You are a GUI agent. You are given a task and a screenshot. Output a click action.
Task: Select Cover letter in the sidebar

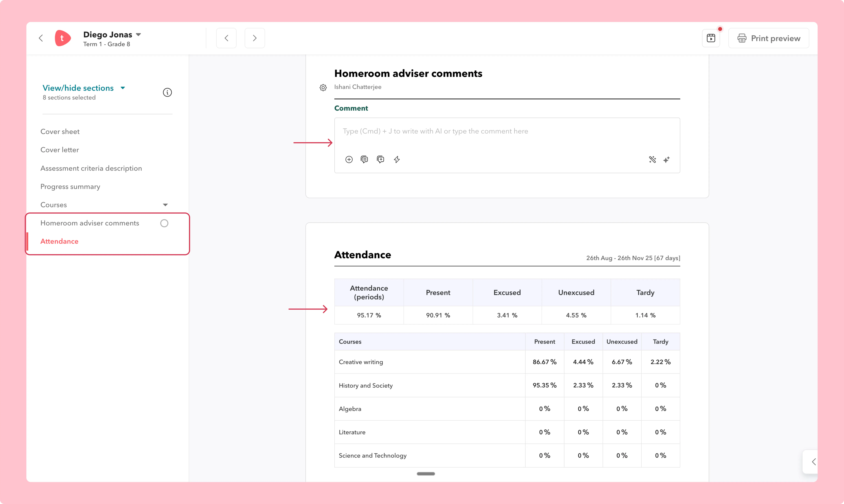59,150
